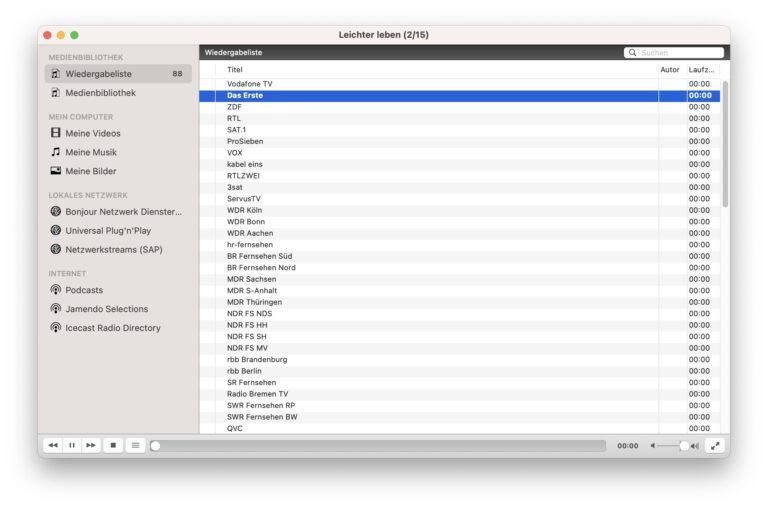Image resolution: width=768 pixels, height=508 pixels.
Task: Click the rewind/previous playback button
Action: click(53, 445)
